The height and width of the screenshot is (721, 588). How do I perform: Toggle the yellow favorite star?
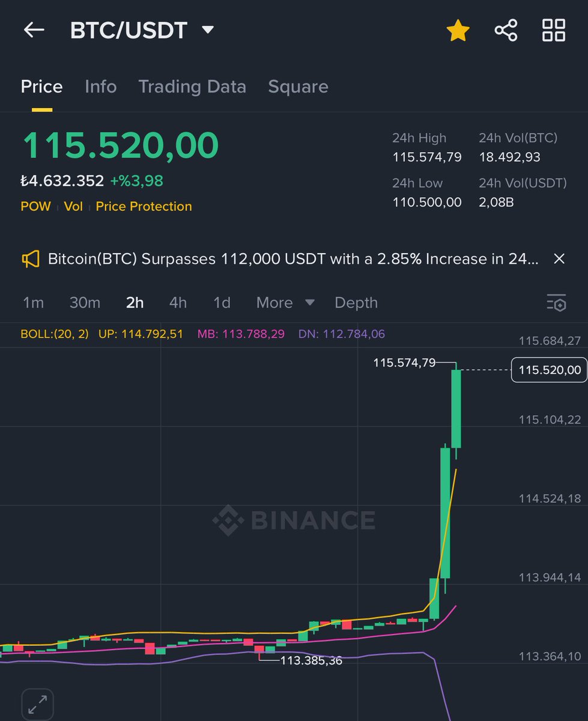point(458,30)
